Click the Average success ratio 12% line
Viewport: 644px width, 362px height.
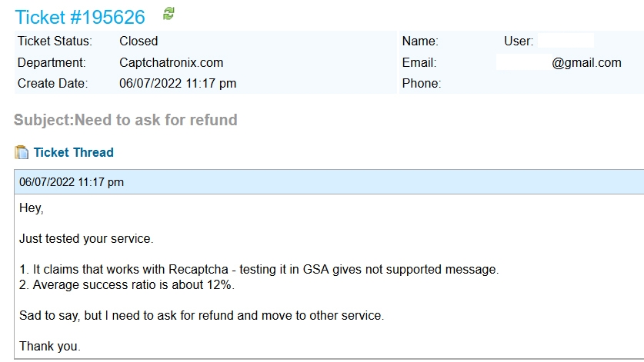(127, 285)
